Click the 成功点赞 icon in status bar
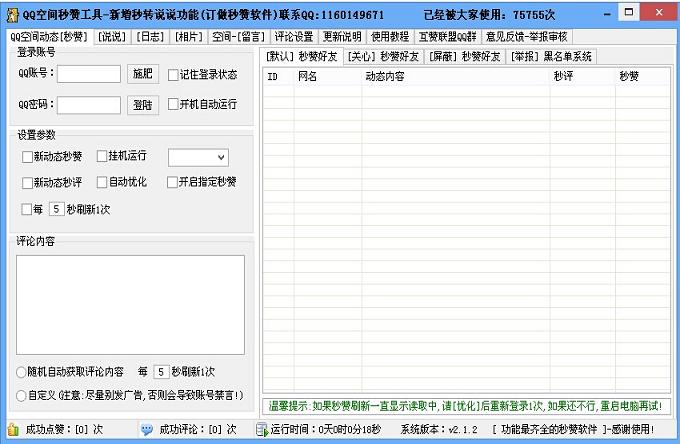Screen dimensions: 680x444 (11, 429)
